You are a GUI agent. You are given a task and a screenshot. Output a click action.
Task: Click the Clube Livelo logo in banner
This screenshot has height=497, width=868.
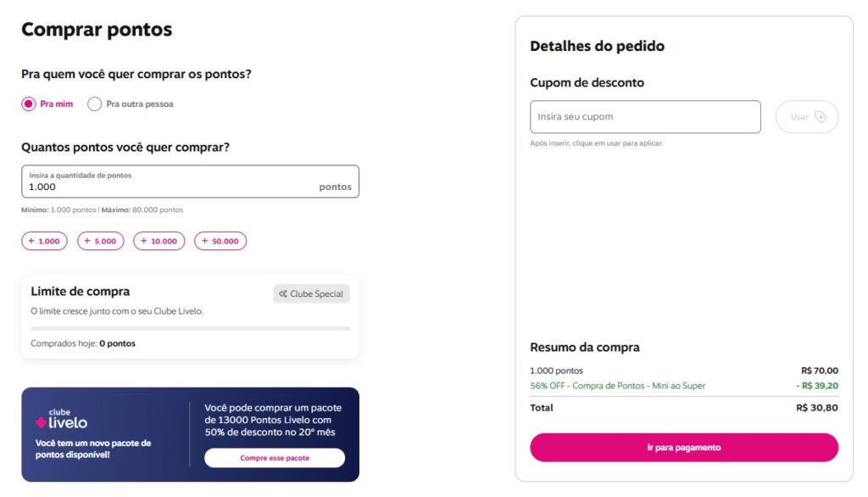point(62,420)
